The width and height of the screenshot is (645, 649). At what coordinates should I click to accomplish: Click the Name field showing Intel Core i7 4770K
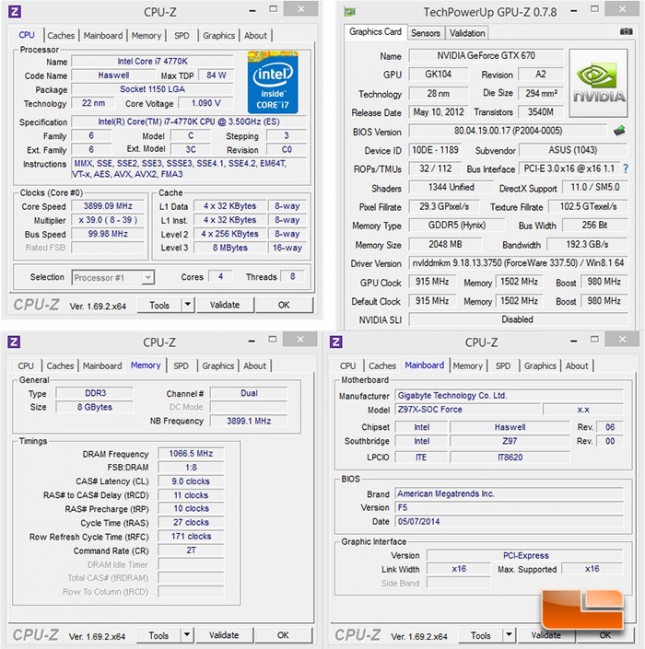[x=152, y=61]
